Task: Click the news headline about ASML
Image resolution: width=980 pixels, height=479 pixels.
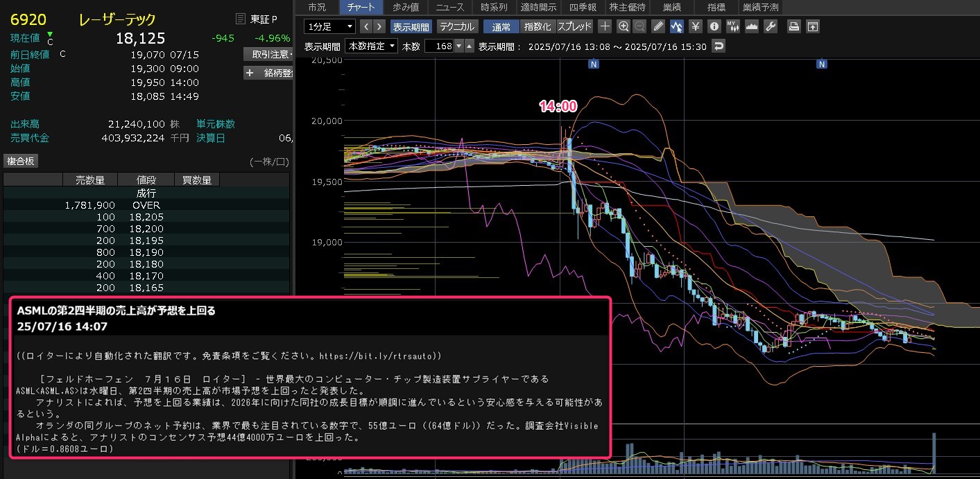Action: (117, 311)
